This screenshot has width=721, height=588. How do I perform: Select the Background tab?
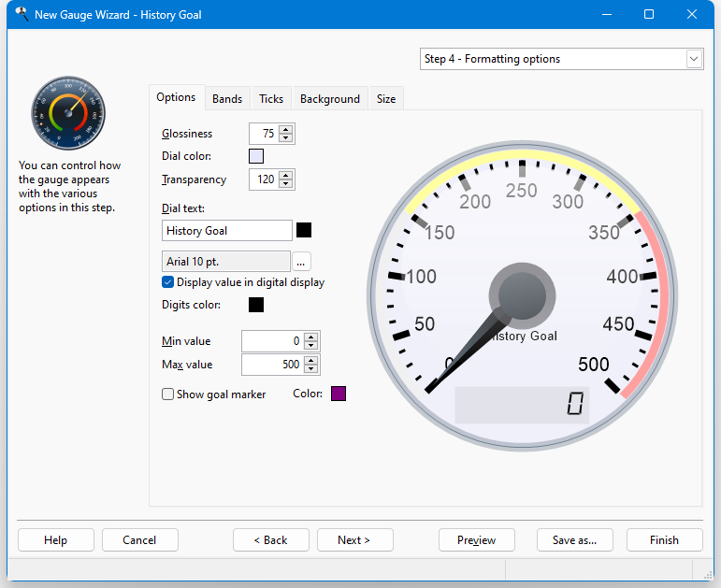(x=330, y=99)
